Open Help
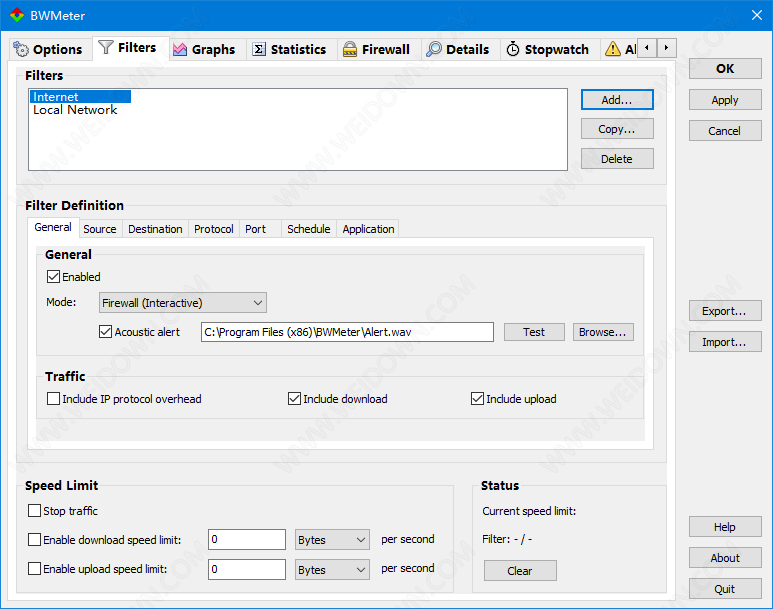Viewport: 773px width, 609px height. tap(725, 527)
